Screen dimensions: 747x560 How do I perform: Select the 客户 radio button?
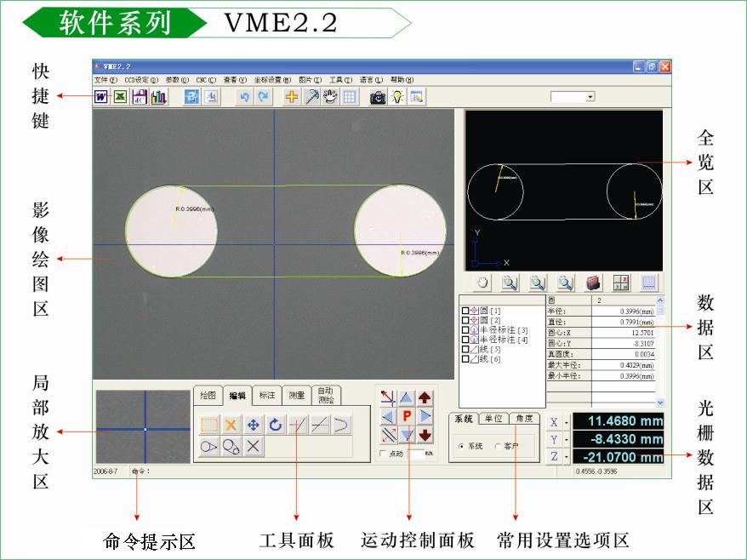498,446
